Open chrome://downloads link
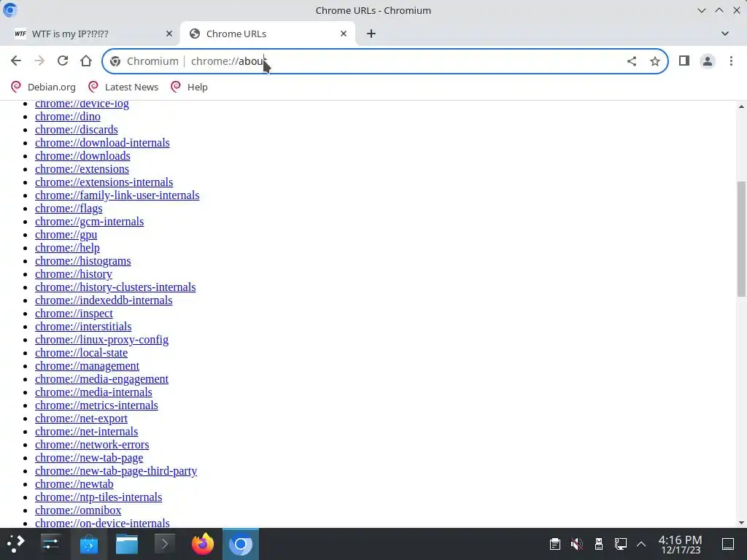Viewport: 747px width, 560px height. click(82, 156)
